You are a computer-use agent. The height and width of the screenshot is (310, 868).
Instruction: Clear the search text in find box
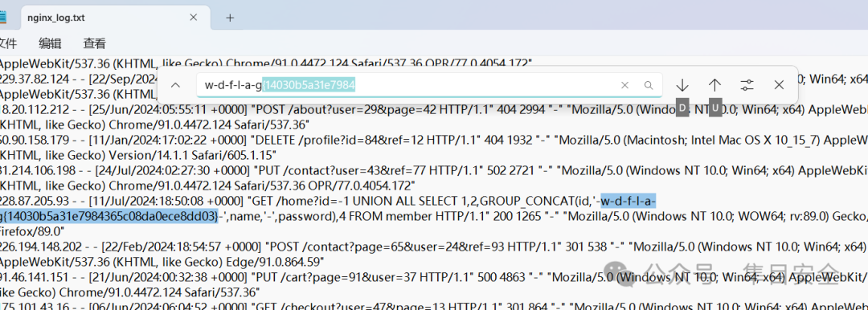coord(624,85)
